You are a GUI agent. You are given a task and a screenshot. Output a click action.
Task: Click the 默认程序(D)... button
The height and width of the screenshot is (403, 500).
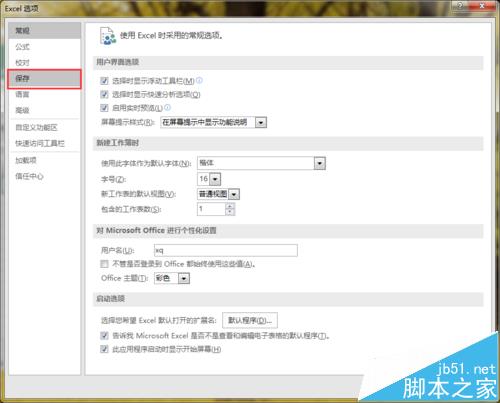coord(250,320)
